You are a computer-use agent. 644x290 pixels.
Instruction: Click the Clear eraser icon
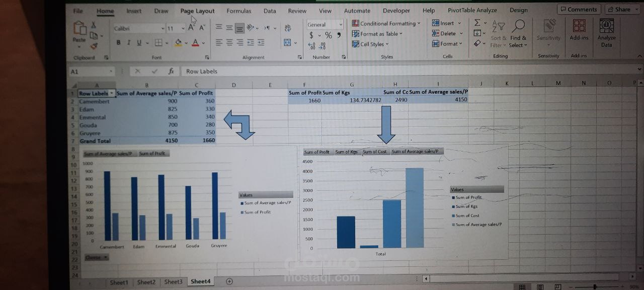(477, 43)
